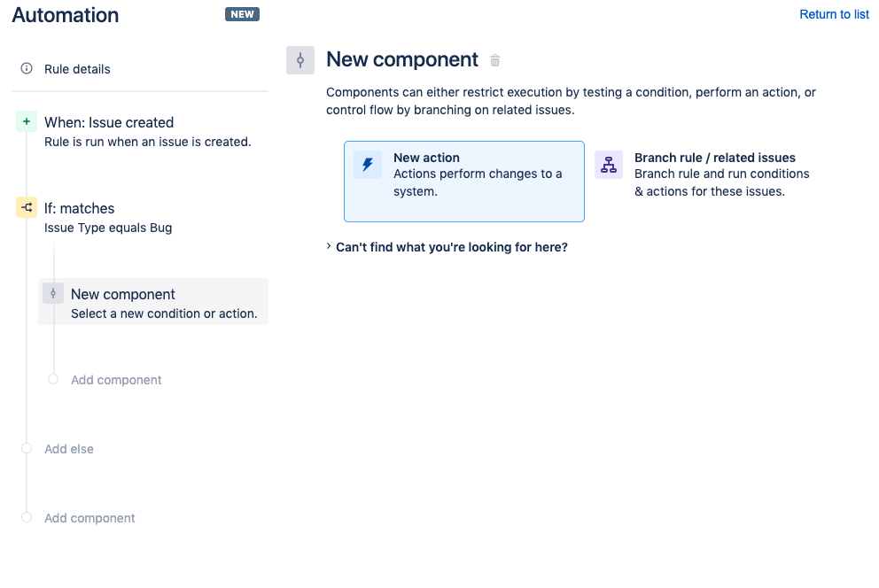
Task: Click the When: Issue created trigger step
Action: click(x=108, y=122)
